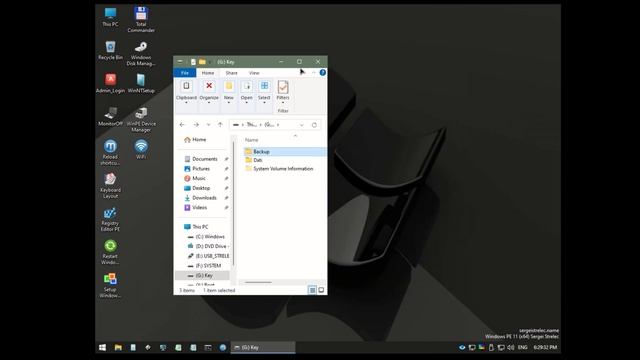Refresh the current folder view
640x360 pixels.
(x=314, y=125)
